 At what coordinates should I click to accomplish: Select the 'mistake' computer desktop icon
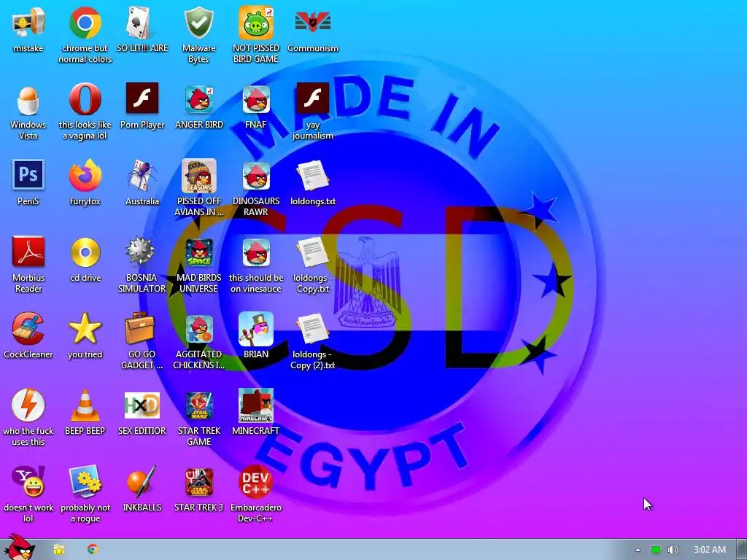click(28, 23)
